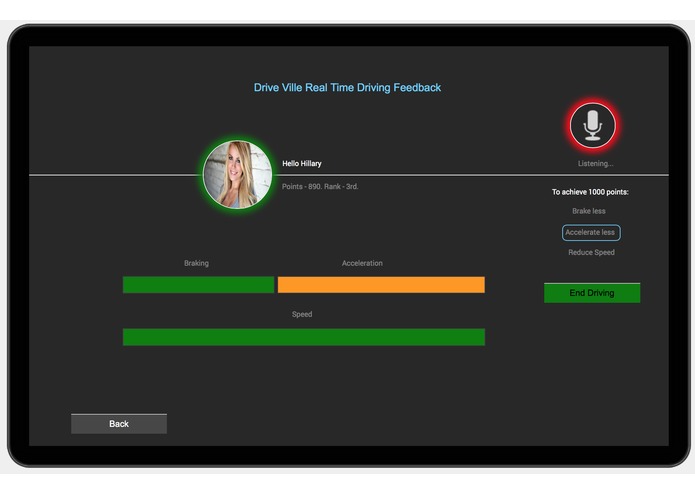Click Drive Ville Real Time Driving Feedback title
Viewport: 695px width, 494px height.
coord(347,88)
